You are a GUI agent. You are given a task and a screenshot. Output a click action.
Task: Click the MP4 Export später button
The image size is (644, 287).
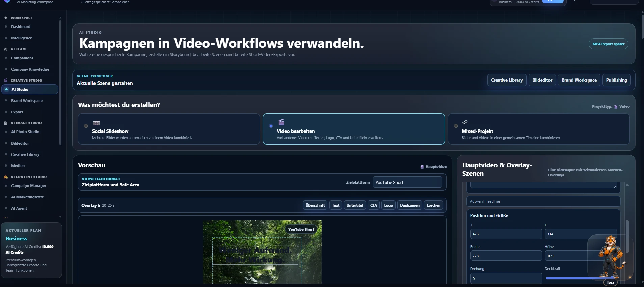click(x=608, y=44)
